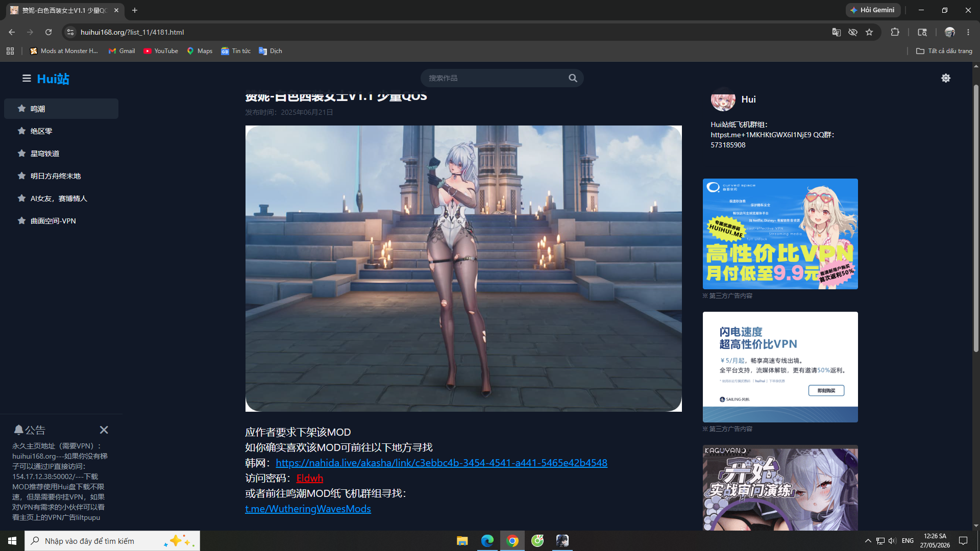The width and height of the screenshot is (980, 551).
Task: Open the t.me/WutheringWavesMods link
Action: 308,509
